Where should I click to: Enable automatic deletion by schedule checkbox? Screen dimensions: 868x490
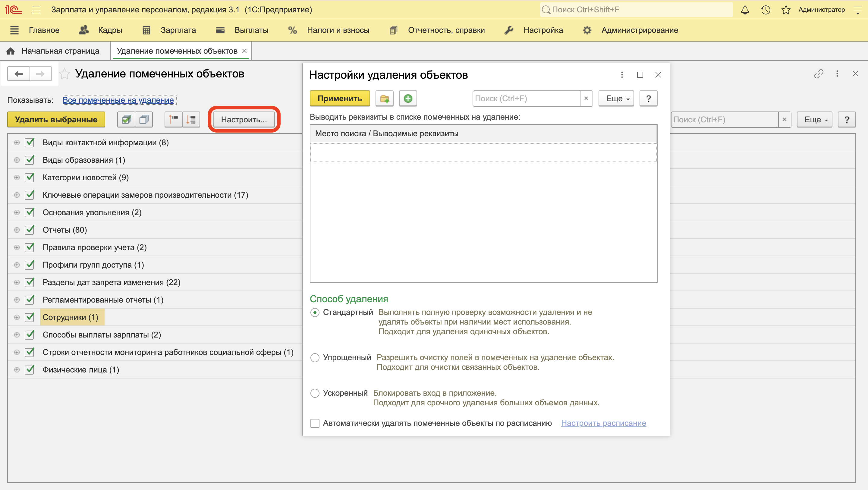point(315,423)
